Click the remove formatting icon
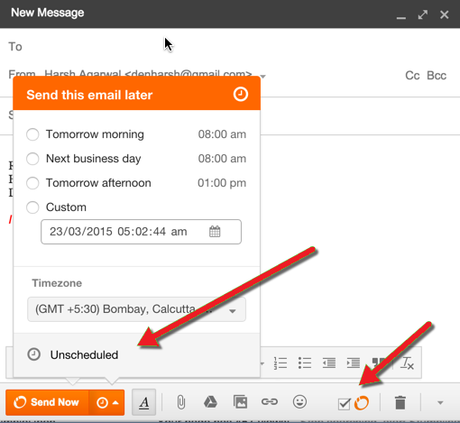The height and width of the screenshot is (423, 460). (x=407, y=363)
